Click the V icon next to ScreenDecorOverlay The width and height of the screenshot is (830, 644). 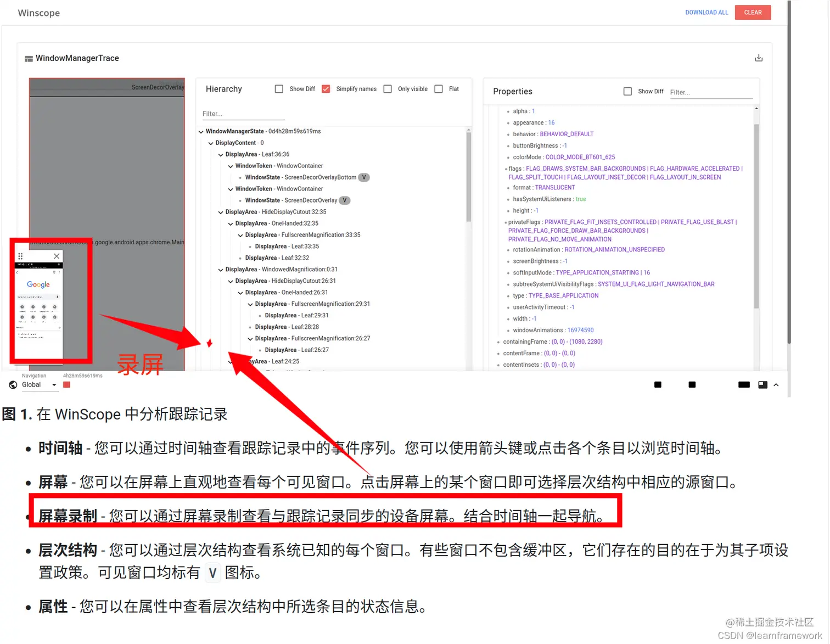[344, 200]
